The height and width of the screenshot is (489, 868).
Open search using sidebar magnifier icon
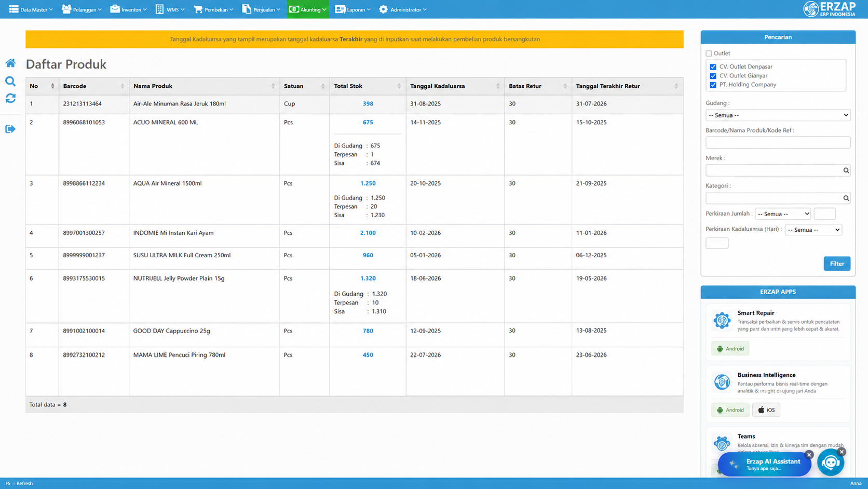pos(10,81)
